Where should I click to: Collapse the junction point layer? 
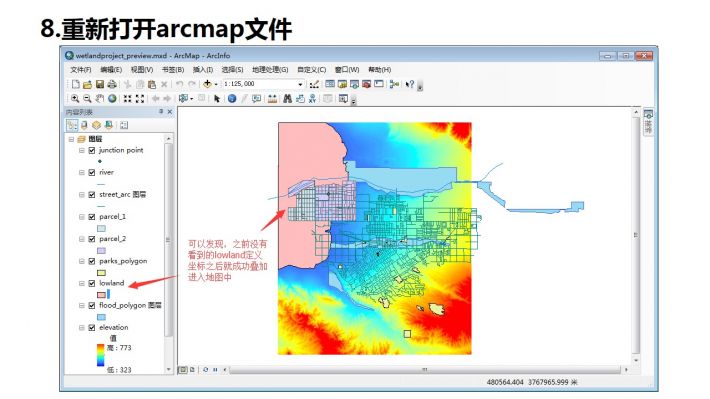(x=82, y=150)
